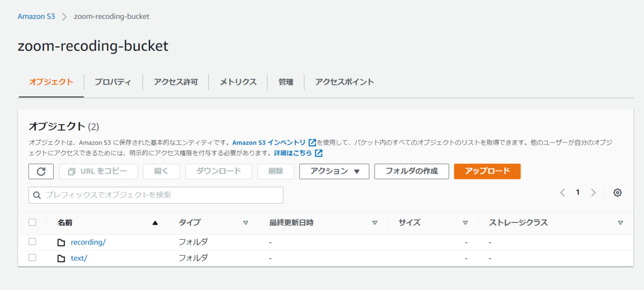Click the 名前 column header

tap(65, 222)
